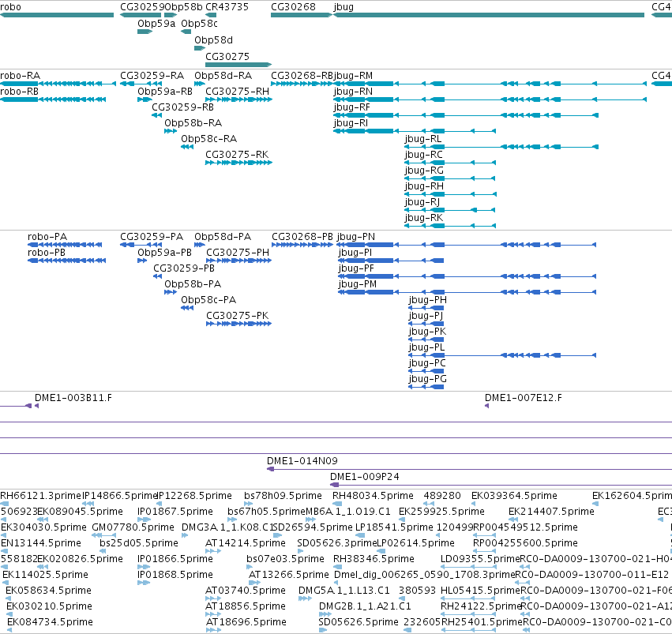The width and height of the screenshot is (672, 634).
Task: Click the DME1-007E12.F clone label
Action: pos(524,398)
